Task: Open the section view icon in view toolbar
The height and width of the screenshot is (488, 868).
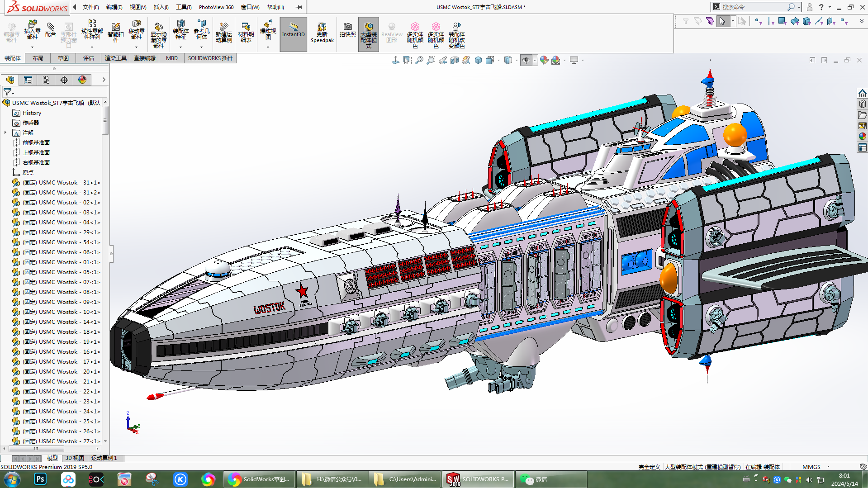Action: 455,60
